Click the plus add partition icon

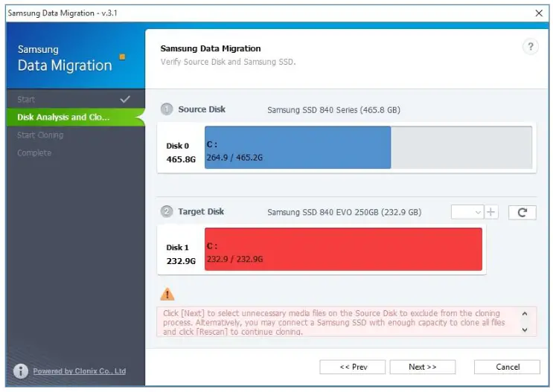pyautogui.click(x=491, y=212)
